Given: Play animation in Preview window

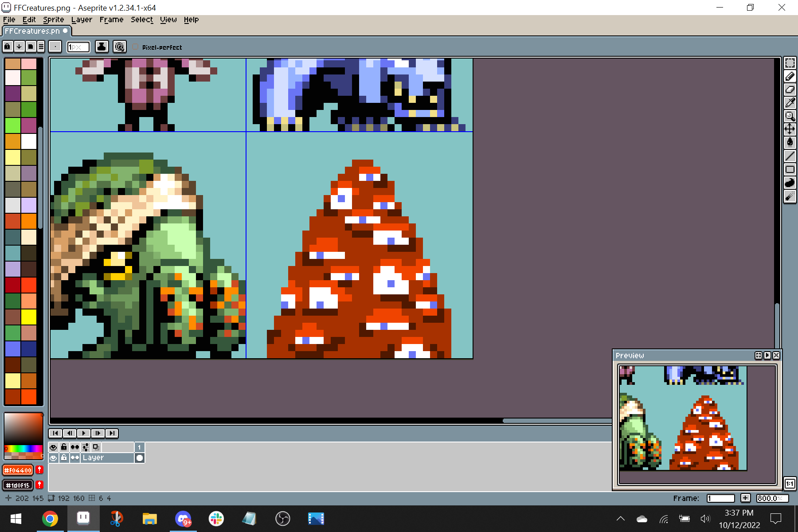Looking at the screenshot, I should coord(767,355).
